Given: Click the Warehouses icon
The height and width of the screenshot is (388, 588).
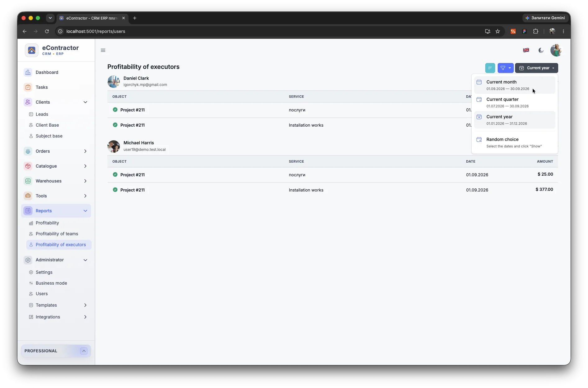Looking at the screenshot, I should pyautogui.click(x=28, y=181).
